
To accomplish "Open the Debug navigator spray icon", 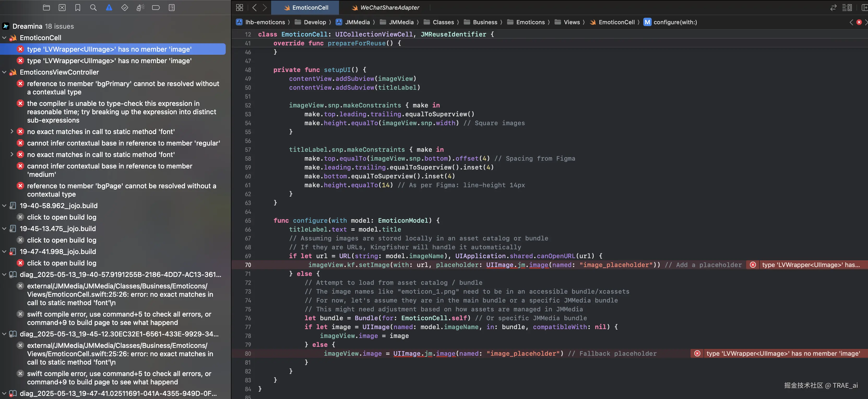I will pos(140,7).
